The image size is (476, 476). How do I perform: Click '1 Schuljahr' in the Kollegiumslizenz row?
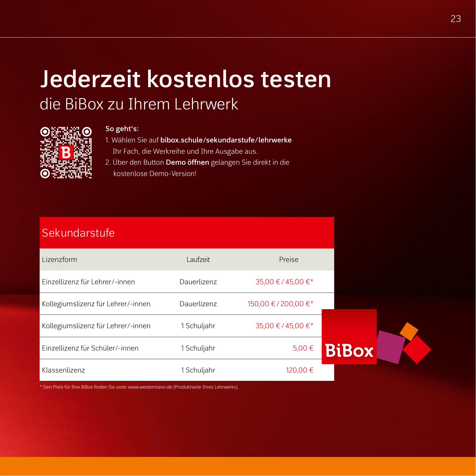coord(198,326)
